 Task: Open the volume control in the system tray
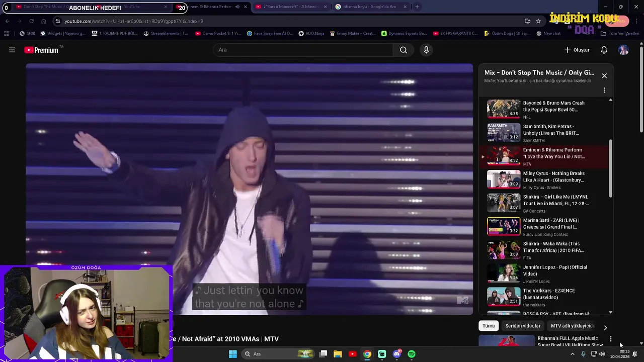[x=602, y=354]
